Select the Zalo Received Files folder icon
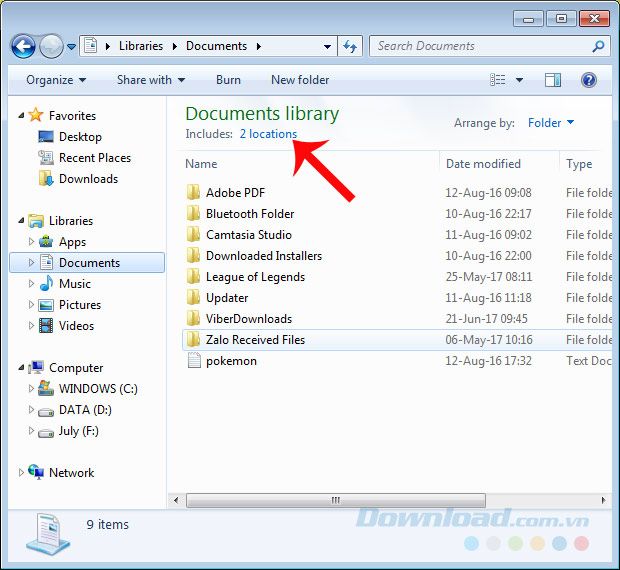The width and height of the screenshot is (620, 570). point(193,339)
